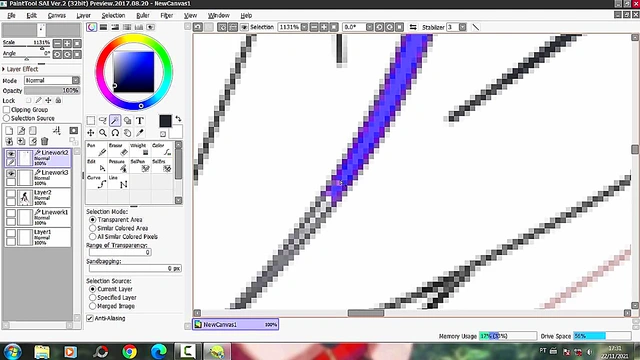
Task: Open the Window menu
Action: tap(219, 15)
